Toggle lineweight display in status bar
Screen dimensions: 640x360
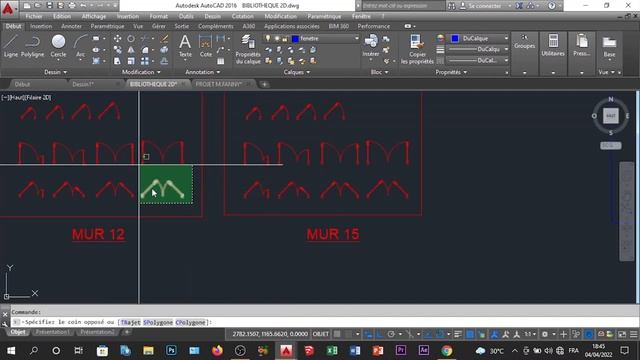click(458, 334)
